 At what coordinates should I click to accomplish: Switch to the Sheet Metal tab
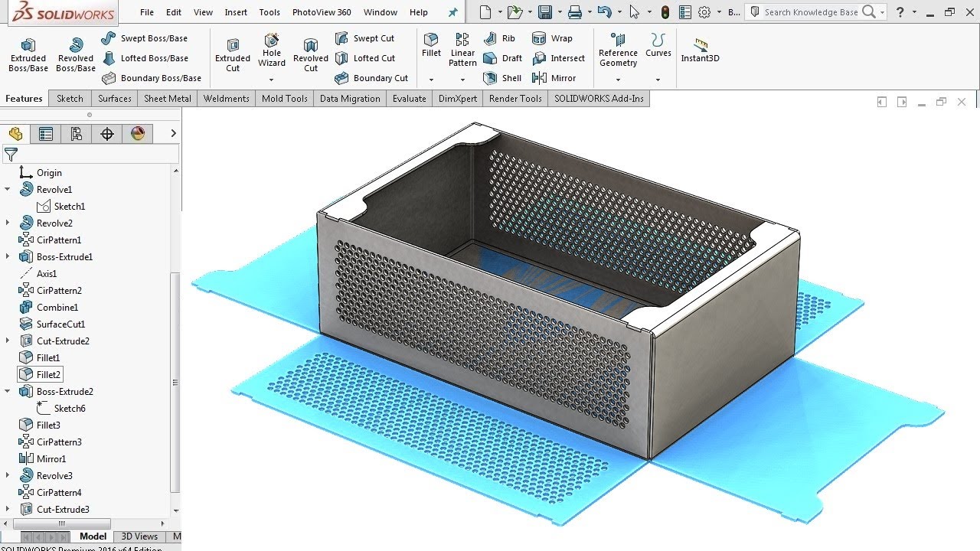tap(168, 98)
